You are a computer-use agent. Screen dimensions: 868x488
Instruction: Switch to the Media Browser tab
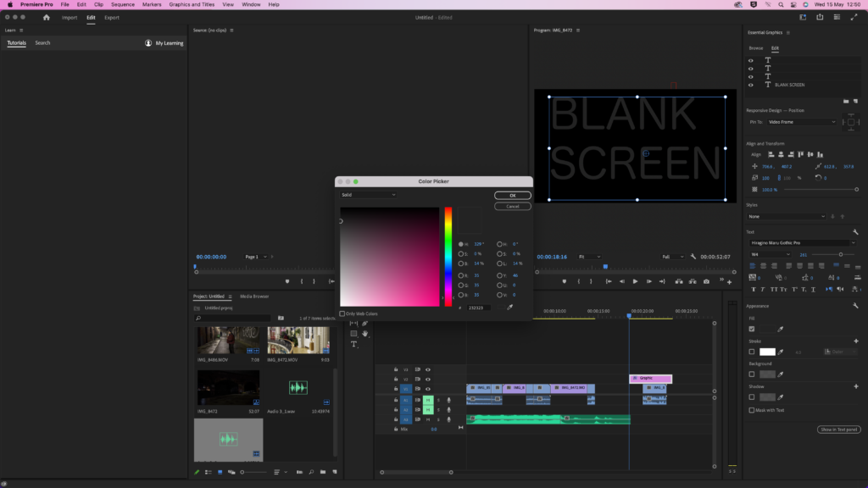point(254,297)
